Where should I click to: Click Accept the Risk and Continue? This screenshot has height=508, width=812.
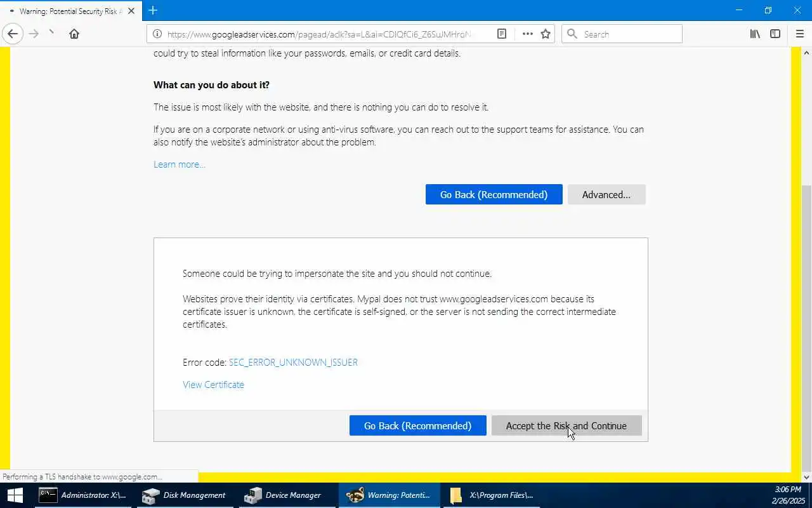(566, 426)
